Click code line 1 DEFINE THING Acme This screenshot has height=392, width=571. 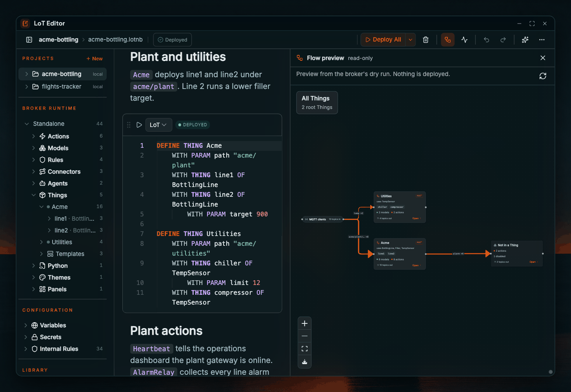189,145
